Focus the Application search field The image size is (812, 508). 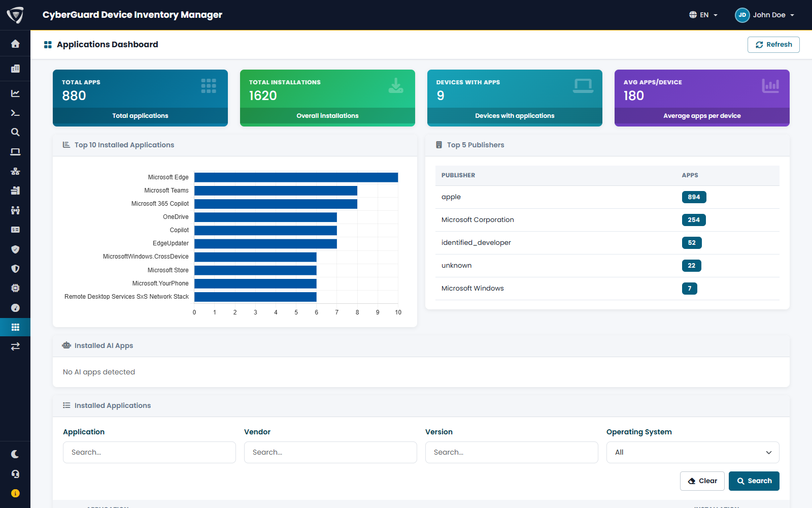149,452
